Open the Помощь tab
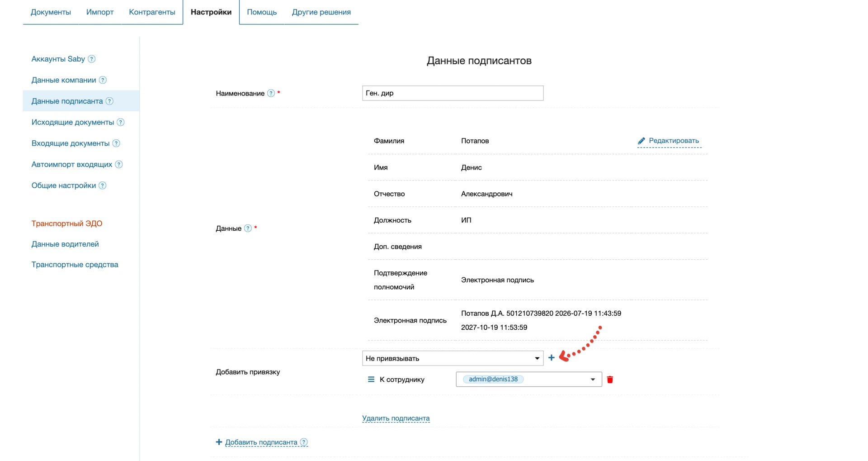This screenshot has height=461, width=868. coord(262,12)
